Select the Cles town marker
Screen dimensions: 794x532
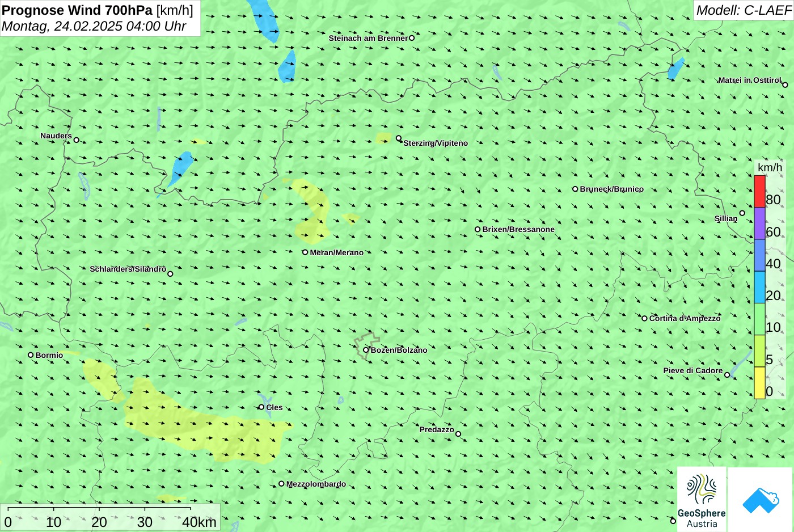(261, 407)
